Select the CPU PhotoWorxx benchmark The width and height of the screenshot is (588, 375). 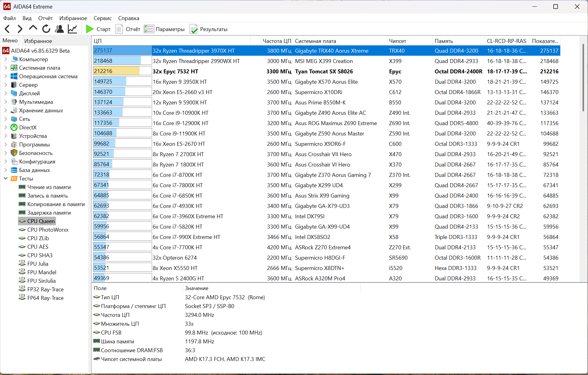[x=48, y=230]
